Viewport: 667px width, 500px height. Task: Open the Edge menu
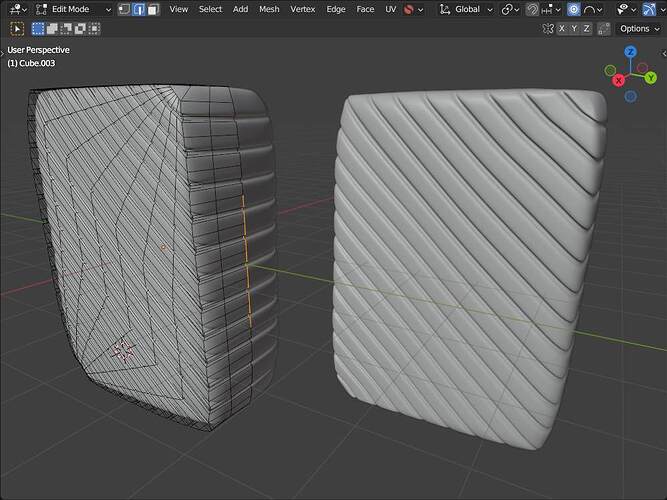point(336,9)
